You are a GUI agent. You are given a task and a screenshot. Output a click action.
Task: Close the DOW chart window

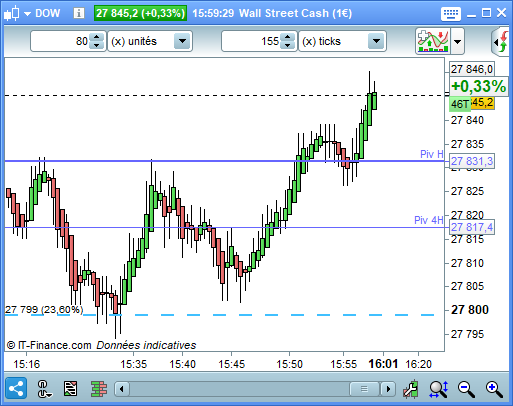[501, 13]
